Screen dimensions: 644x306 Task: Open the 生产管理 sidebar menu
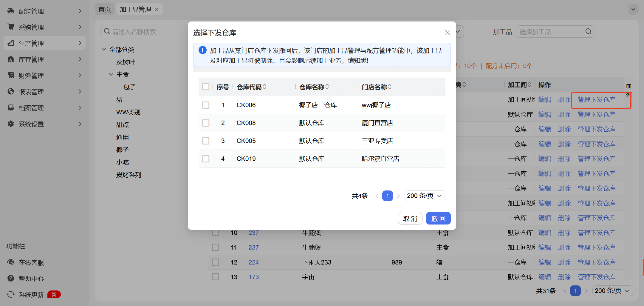tap(45, 43)
